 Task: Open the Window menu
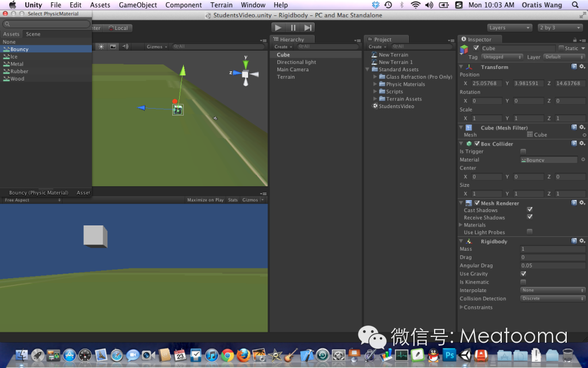(253, 5)
